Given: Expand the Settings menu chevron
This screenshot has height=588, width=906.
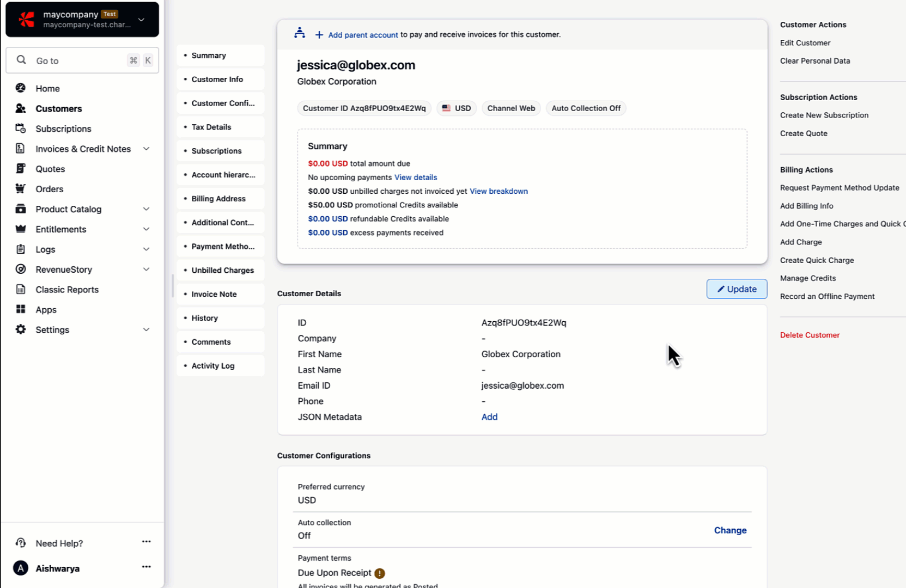Looking at the screenshot, I should point(146,329).
